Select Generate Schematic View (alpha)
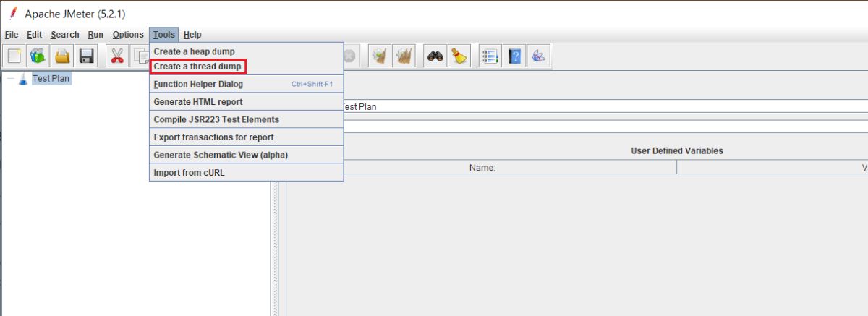Image resolution: width=868 pixels, height=316 pixels. click(246, 155)
